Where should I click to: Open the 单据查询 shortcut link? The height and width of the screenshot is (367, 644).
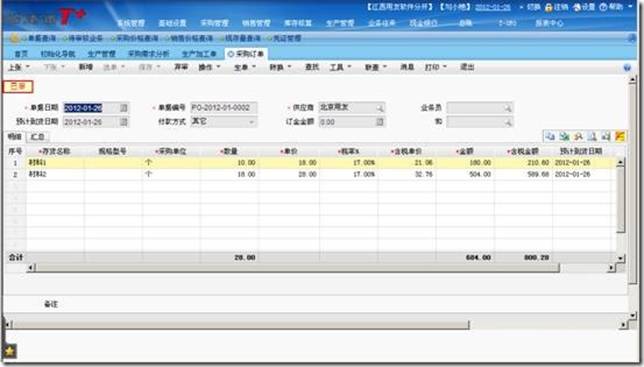[42, 39]
